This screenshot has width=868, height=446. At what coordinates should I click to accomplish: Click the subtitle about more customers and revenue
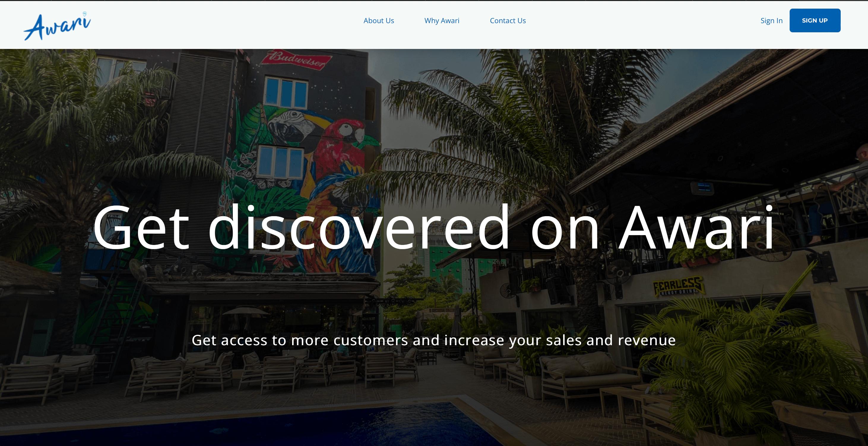point(434,340)
